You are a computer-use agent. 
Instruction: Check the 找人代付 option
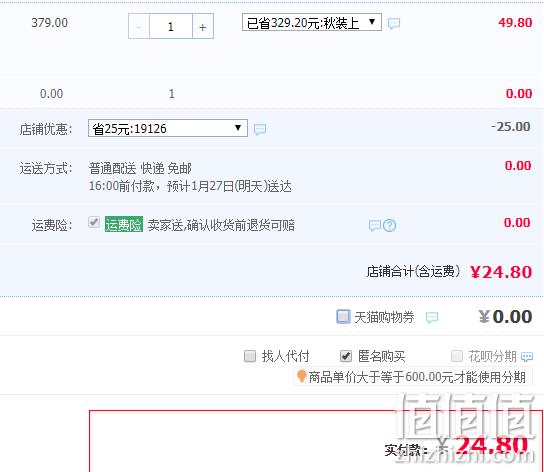250,356
